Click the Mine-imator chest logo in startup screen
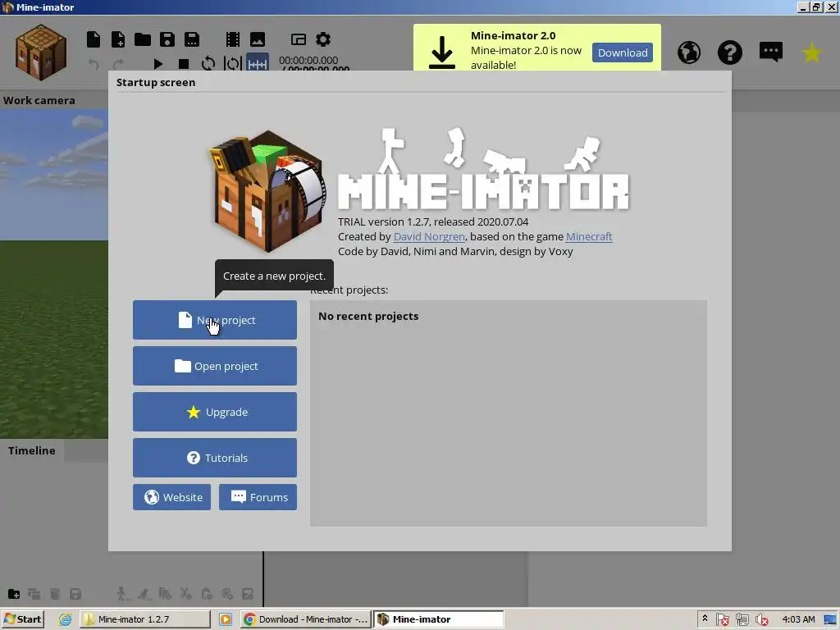Screen dimensions: 840x630 [x=267, y=191]
